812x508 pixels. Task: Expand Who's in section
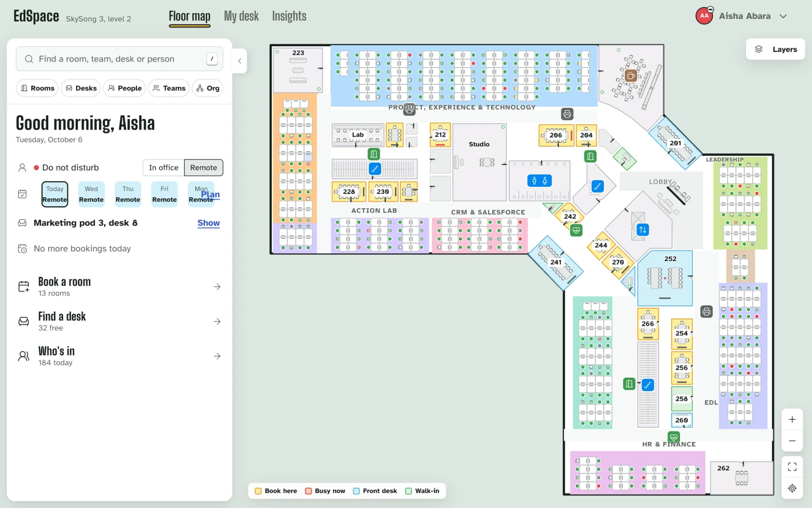click(120, 356)
